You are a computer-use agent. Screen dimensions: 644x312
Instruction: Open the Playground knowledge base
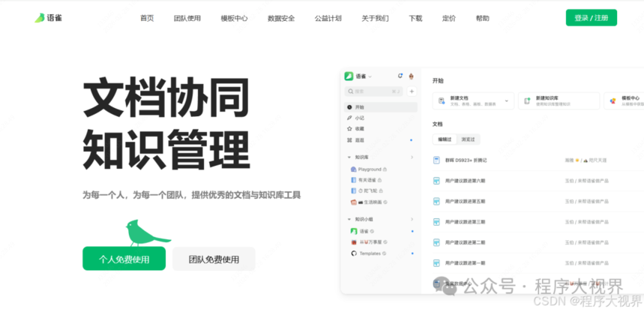[x=368, y=169]
